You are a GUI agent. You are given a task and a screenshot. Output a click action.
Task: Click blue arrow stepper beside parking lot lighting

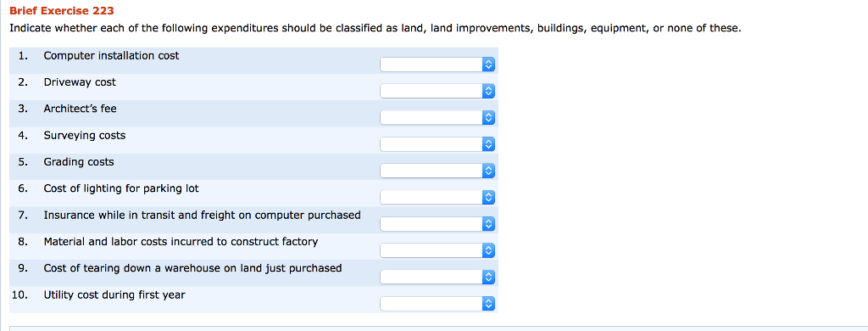tap(487, 198)
